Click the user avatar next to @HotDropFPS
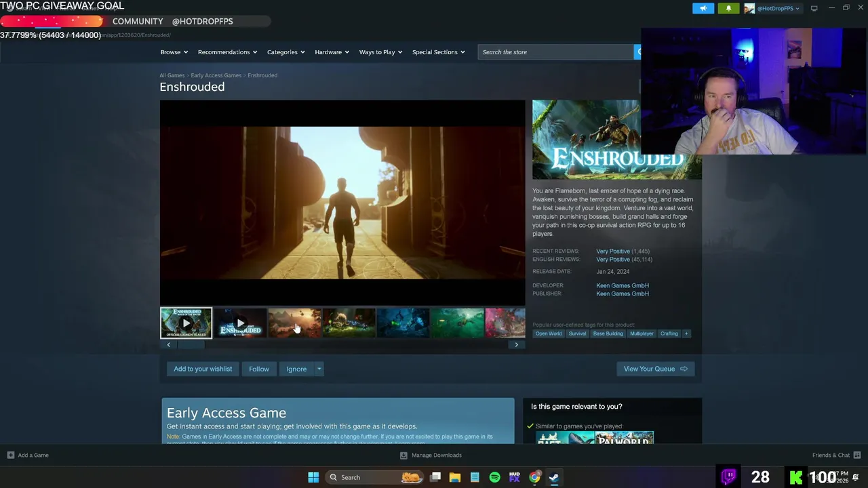 749,8
